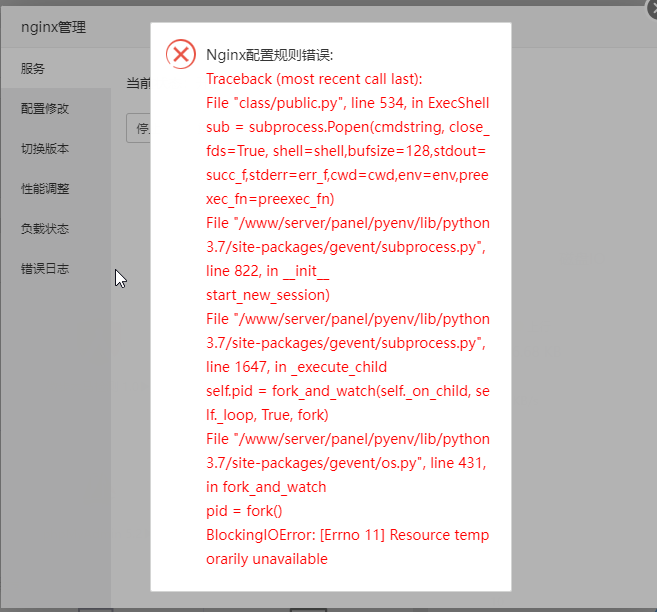The height and width of the screenshot is (612, 657).
Task: Click the 'in fork_and_watch' line
Action: (x=266, y=487)
